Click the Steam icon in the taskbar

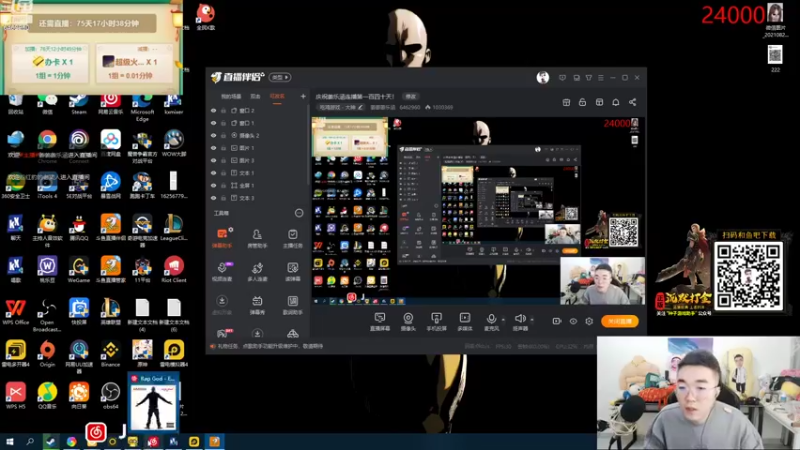50,441
